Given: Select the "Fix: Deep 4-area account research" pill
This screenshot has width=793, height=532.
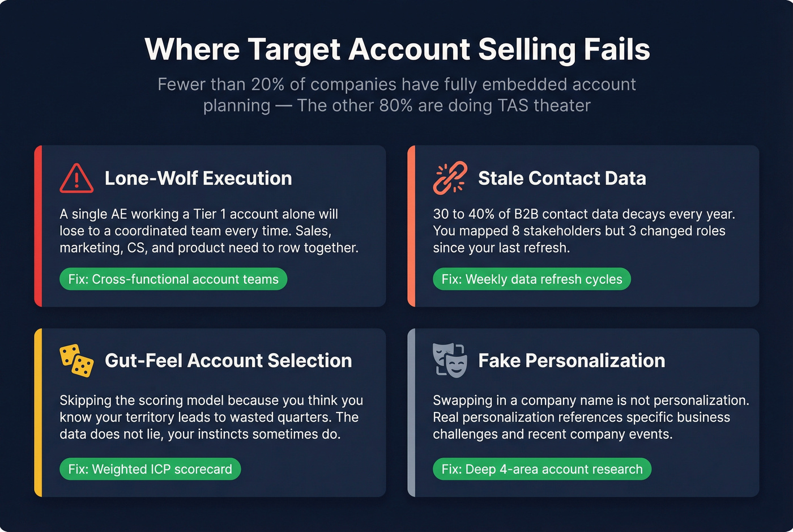Looking at the screenshot, I should [x=542, y=469].
